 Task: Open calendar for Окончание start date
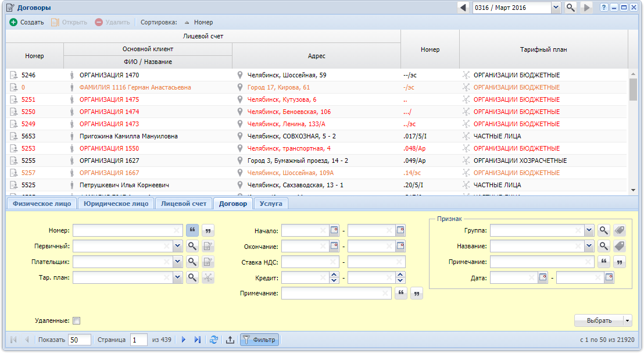tap(334, 246)
